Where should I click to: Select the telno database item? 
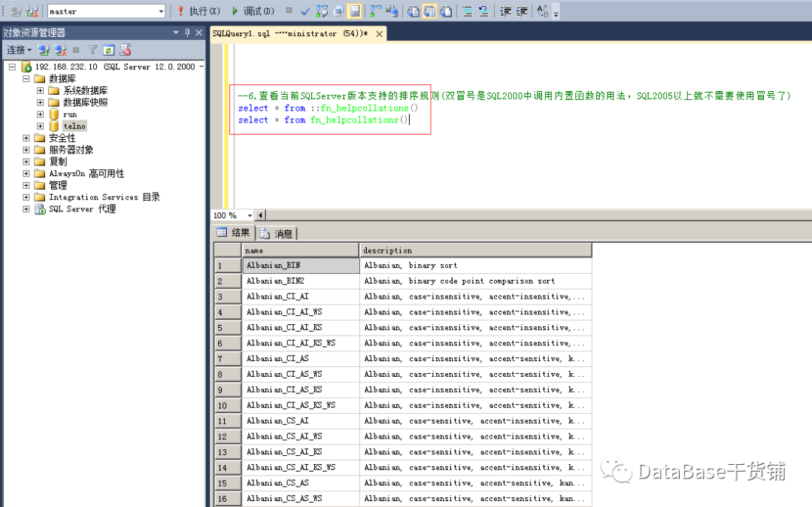coord(74,126)
